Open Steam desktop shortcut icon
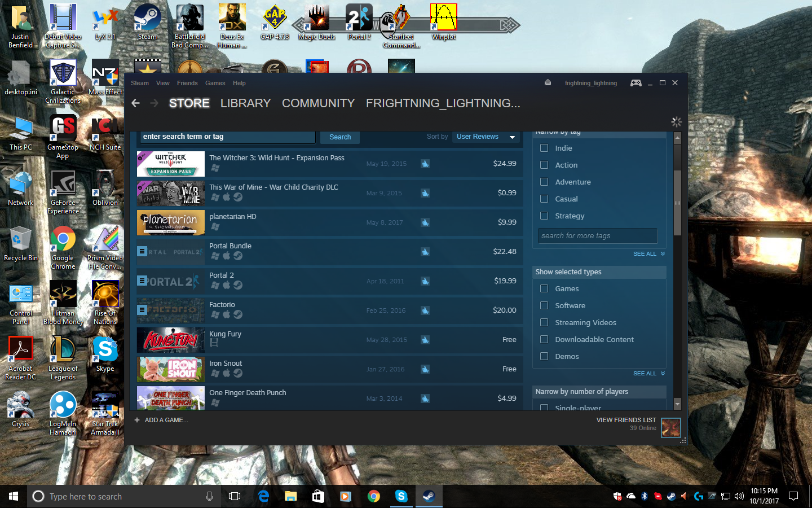This screenshot has height=508, width=812. [x=147, y=23]
